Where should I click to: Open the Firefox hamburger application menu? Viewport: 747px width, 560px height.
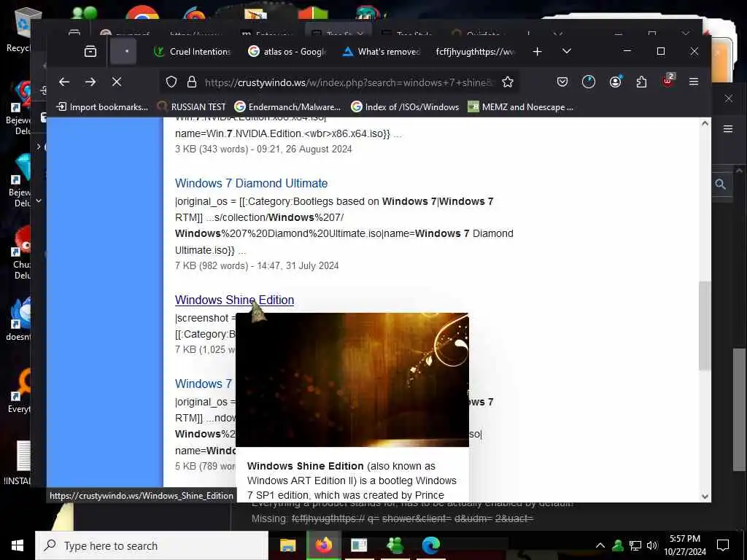(694, 82)
